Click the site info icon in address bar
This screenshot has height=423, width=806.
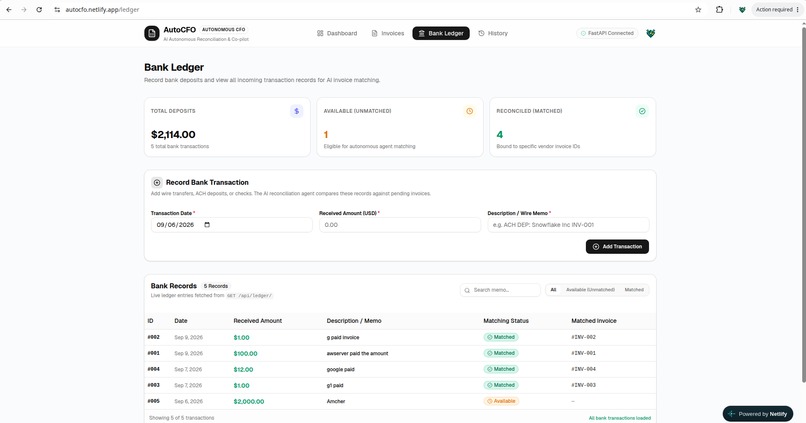57,10
